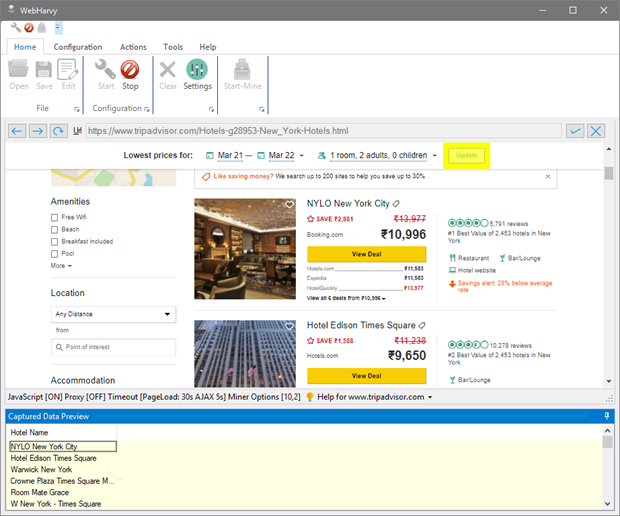Enable the Free Wifi checkbox
Image resolution: width=620 pixels, height=516 pixels.
click(x=55, y=217)
